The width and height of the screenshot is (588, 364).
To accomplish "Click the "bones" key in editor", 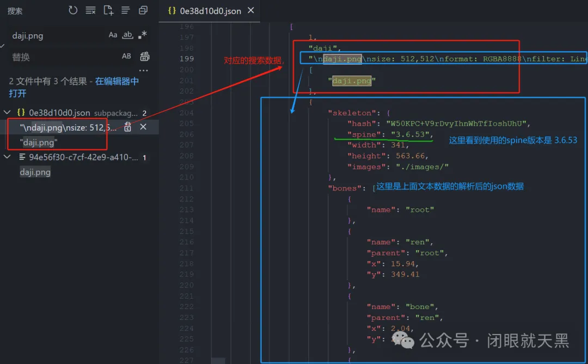I will point(344,188).
